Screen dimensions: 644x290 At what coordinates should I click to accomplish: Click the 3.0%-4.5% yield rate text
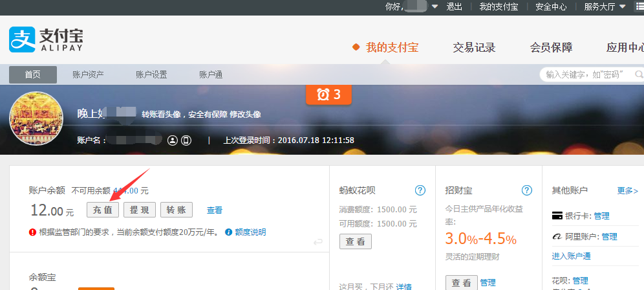pos(481,239)
